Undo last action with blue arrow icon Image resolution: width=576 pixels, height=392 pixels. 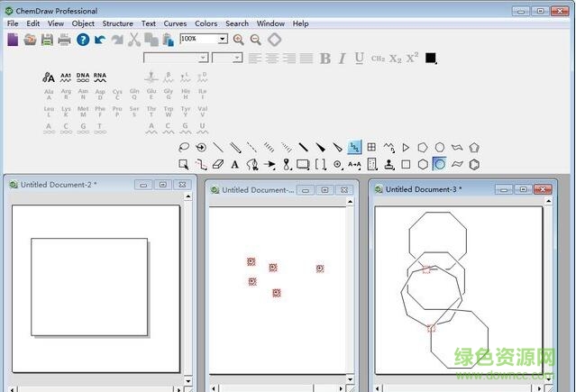coord(99,40)
